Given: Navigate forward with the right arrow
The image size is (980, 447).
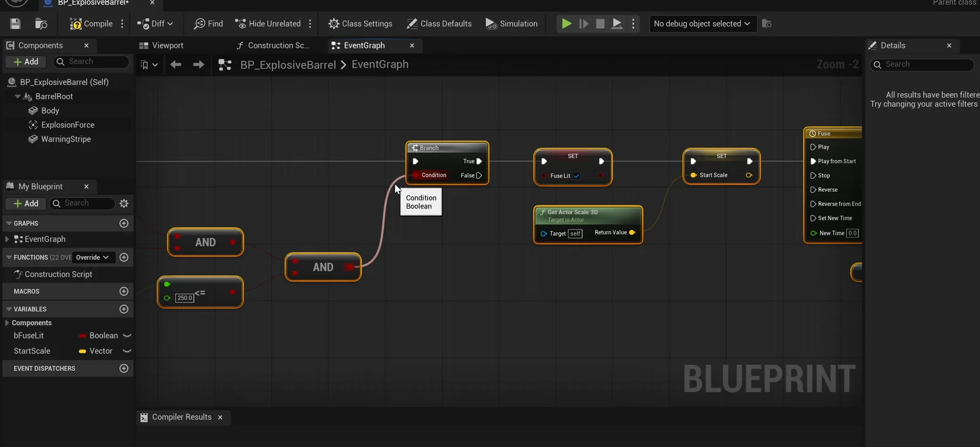Looking at the screenshot, I should [x=198, y=64].
